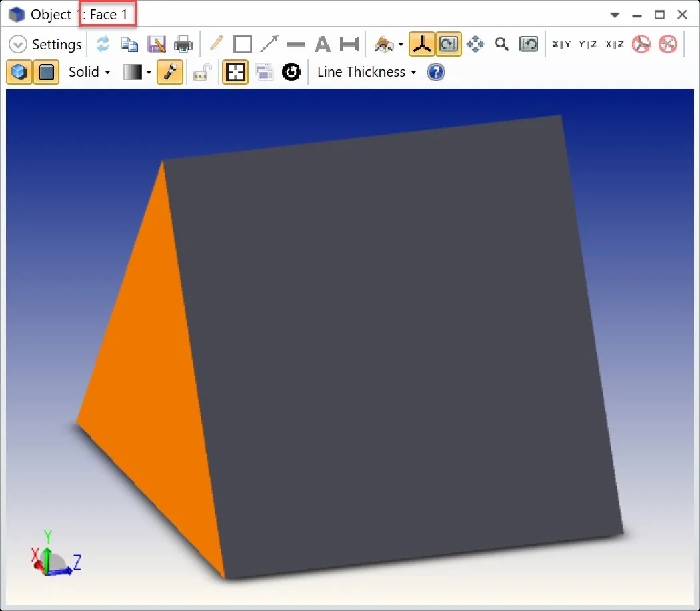
Task: Click the save image floppy disk icon
Action: point(156,45)
